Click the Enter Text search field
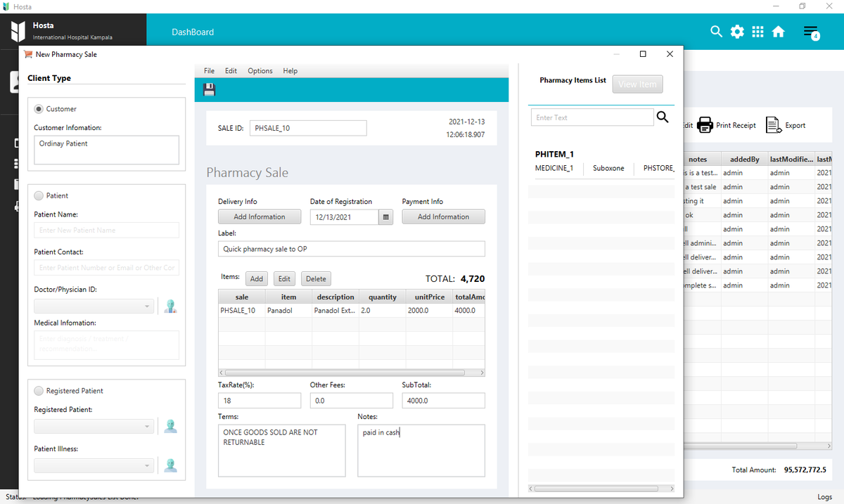The image size is (844, 504). pyautogui.click(x=592, y=117)
